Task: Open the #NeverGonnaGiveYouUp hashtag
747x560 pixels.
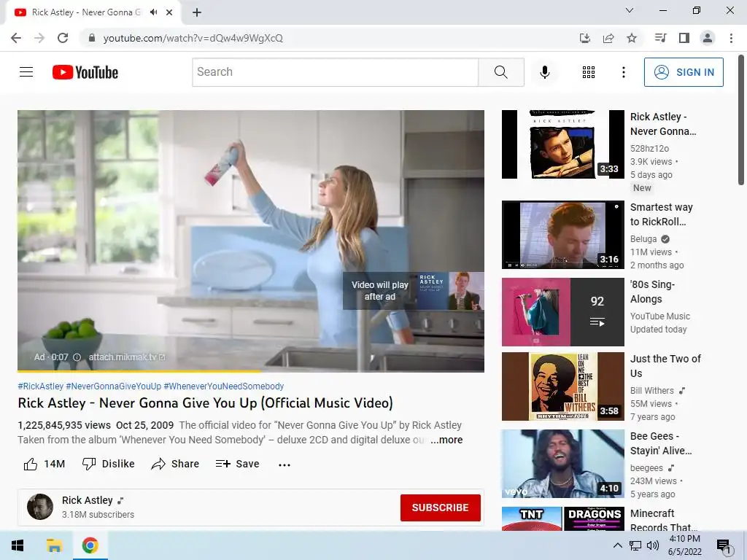Action: (113, 386)
